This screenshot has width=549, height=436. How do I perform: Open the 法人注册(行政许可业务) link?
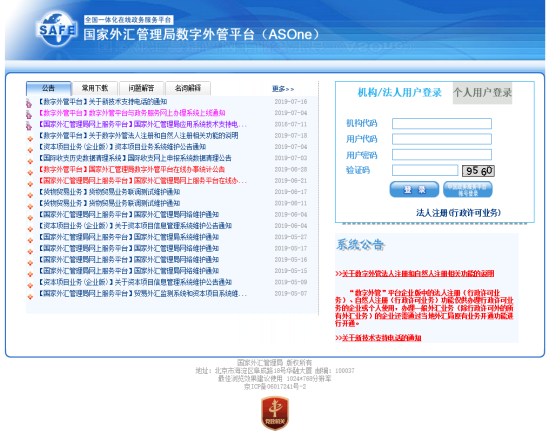tap(458, 213)
